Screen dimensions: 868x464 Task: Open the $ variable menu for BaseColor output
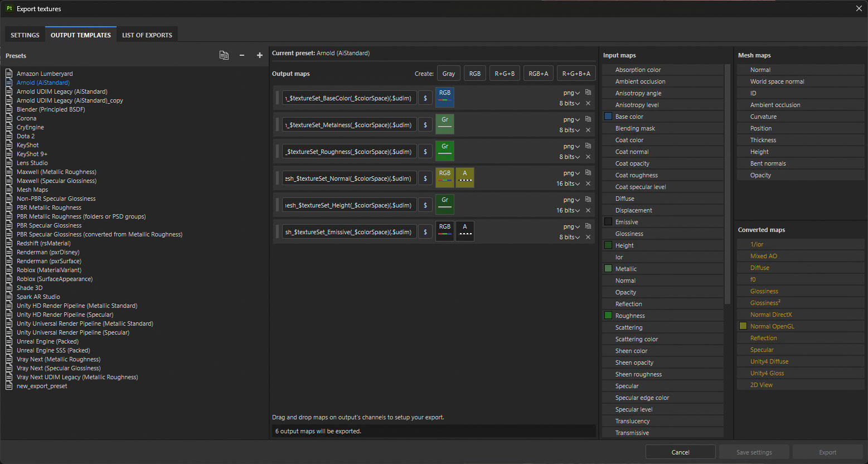coord(425,98)
